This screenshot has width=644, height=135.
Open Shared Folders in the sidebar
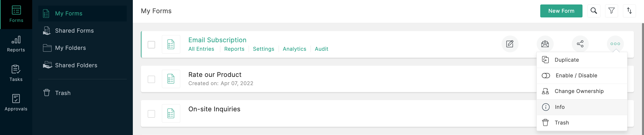(76, 65)
